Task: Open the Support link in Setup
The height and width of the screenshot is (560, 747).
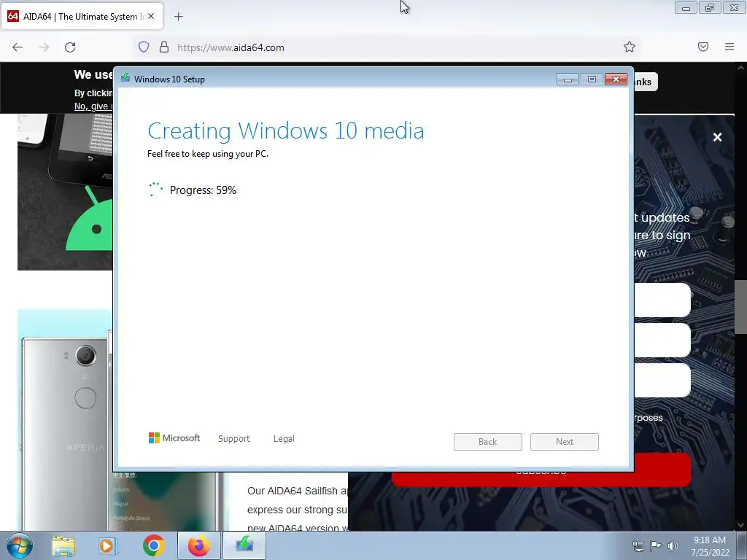Action: (x=234, y=438)
